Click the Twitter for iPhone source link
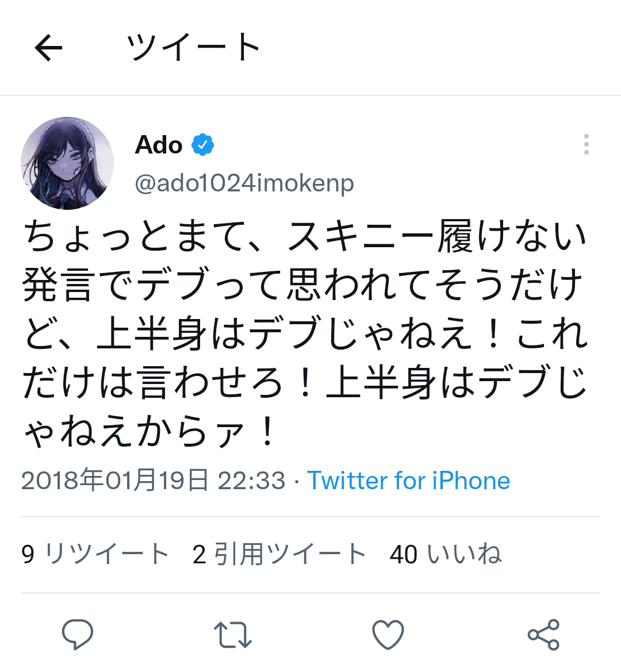Viewport: 621px width, 672px height. (x=408, y=481)
